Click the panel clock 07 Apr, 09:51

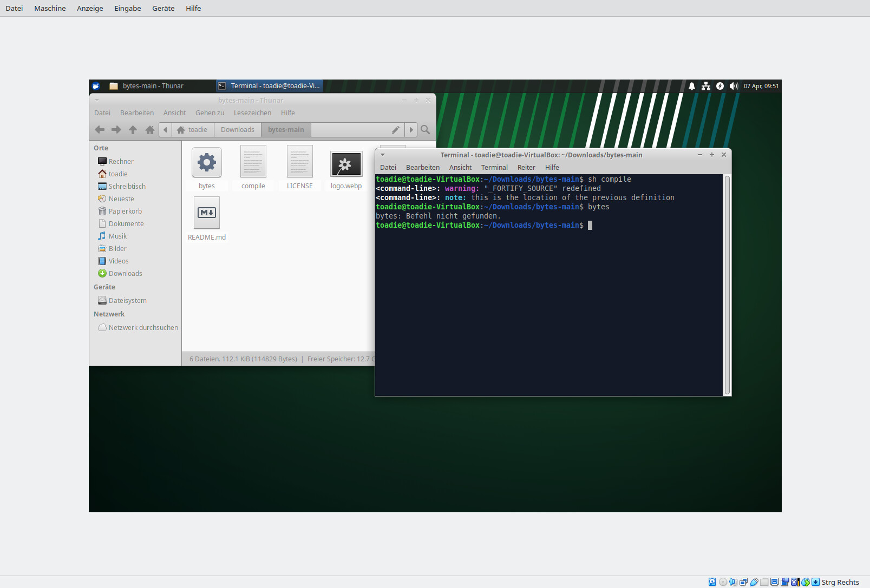pyautogui.click(x=761, y=86)
